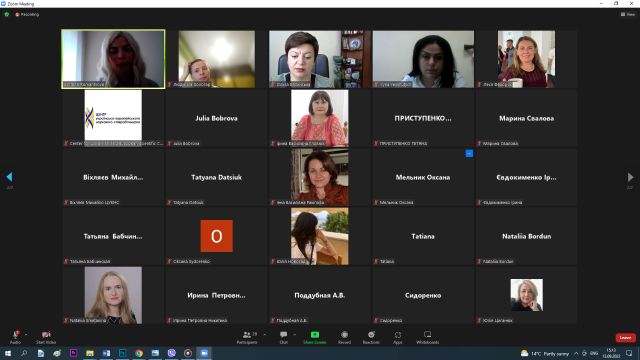Click the green Share Screen icon
The height and width of the screenshot is (360, 640).
315,335
